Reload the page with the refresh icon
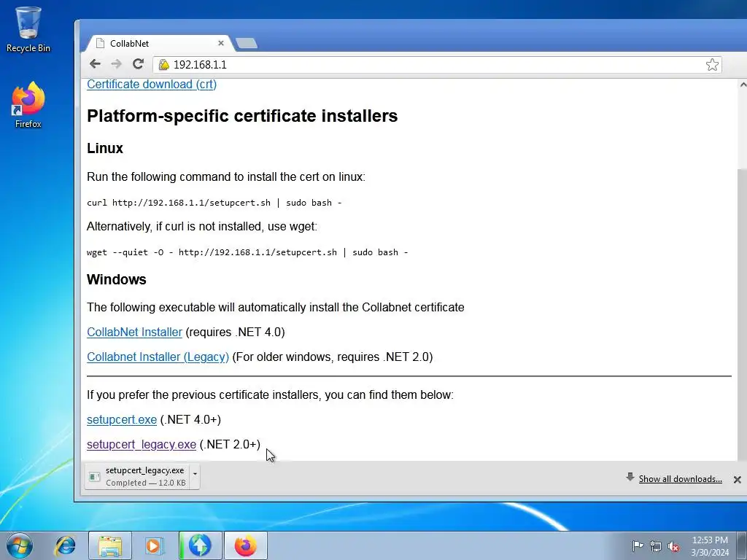This screenshot has width=747, height=560. pos(138,64)
